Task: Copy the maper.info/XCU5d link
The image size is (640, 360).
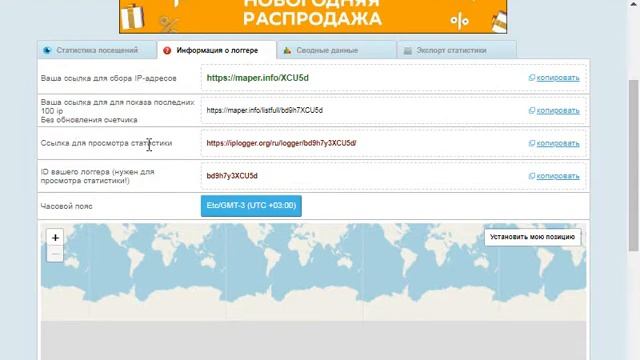Action: (x=558, y=78)
